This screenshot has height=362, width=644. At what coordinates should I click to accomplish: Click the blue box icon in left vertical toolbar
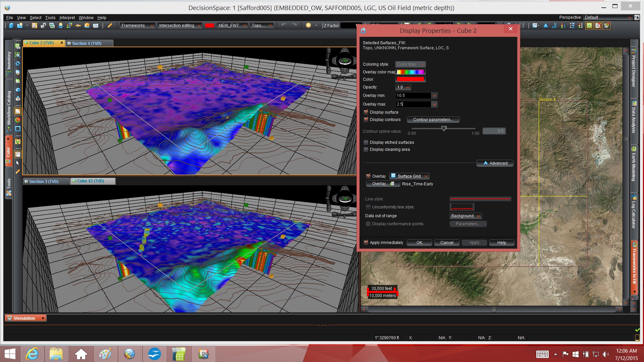pos(18,90)
